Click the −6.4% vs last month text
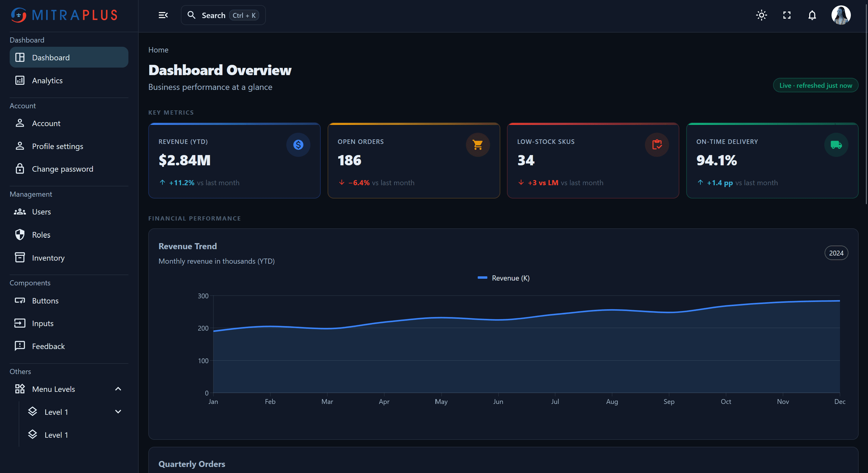The height and width of the screenshot is (473, 868). point(381,183)
